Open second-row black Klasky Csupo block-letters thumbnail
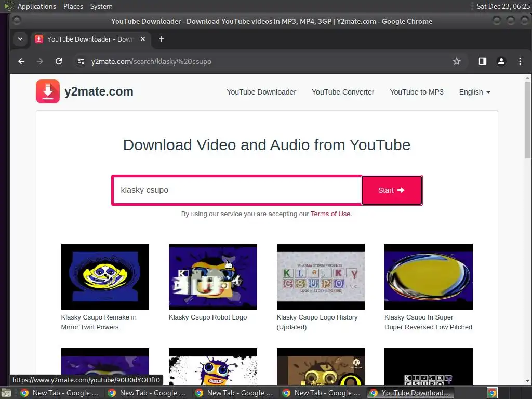 click(428, 366)
